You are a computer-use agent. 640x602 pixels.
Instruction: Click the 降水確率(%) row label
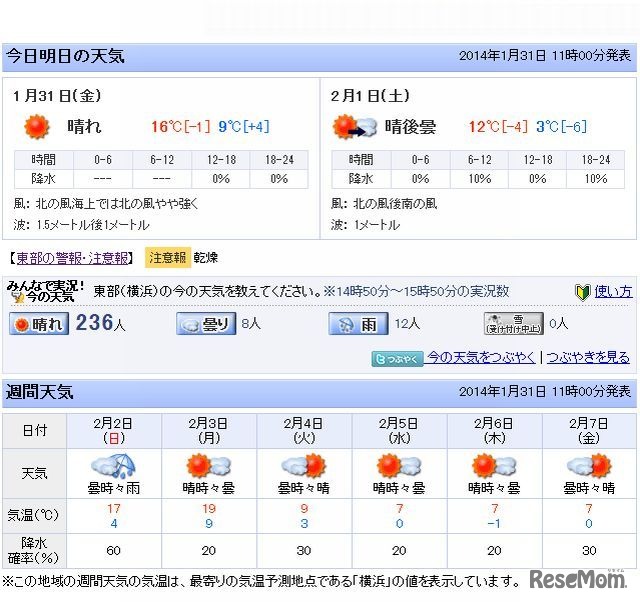(34, 551)
